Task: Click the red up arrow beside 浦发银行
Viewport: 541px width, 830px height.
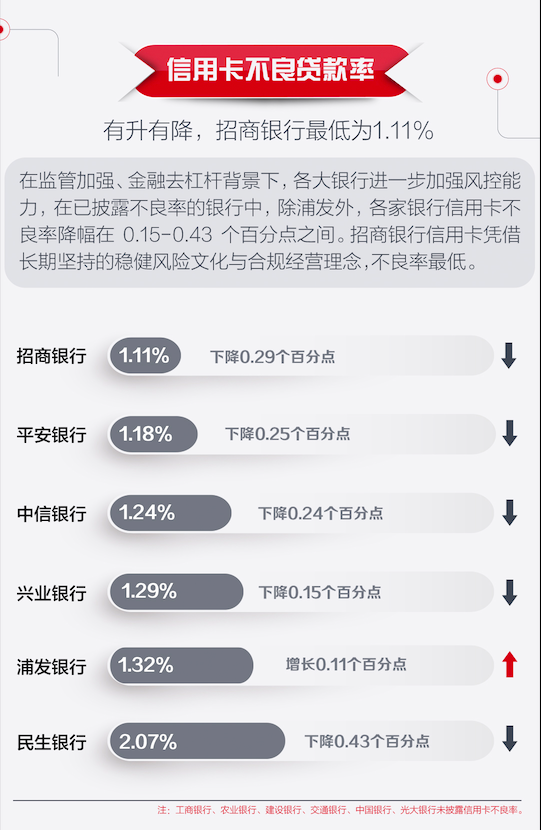Action: (509, 664)
